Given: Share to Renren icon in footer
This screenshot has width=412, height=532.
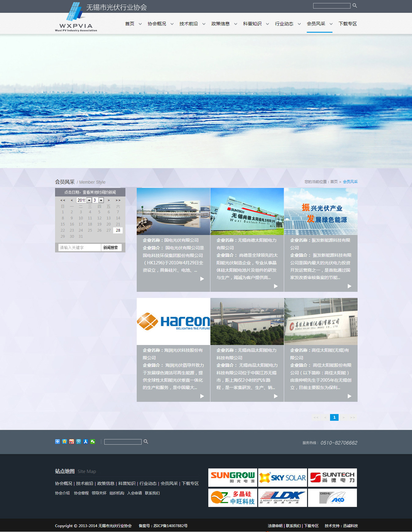Looking at the screenshot, I should (86, 442).
